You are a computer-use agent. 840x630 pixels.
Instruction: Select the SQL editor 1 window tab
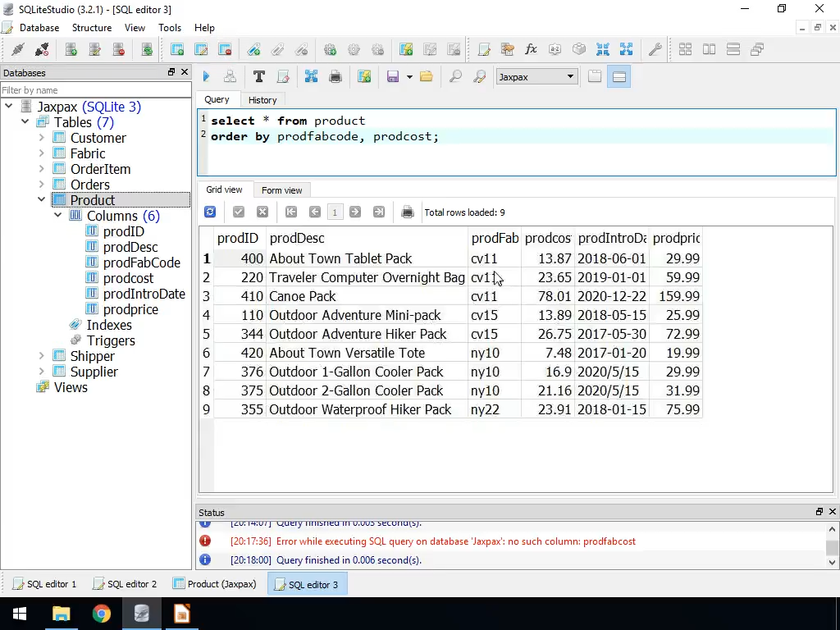click(x=44, y=584)
